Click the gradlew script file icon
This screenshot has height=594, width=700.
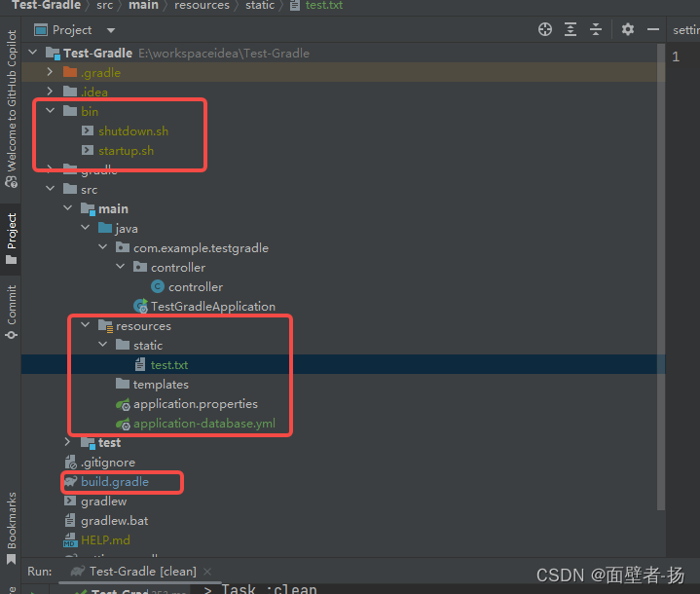70,501
